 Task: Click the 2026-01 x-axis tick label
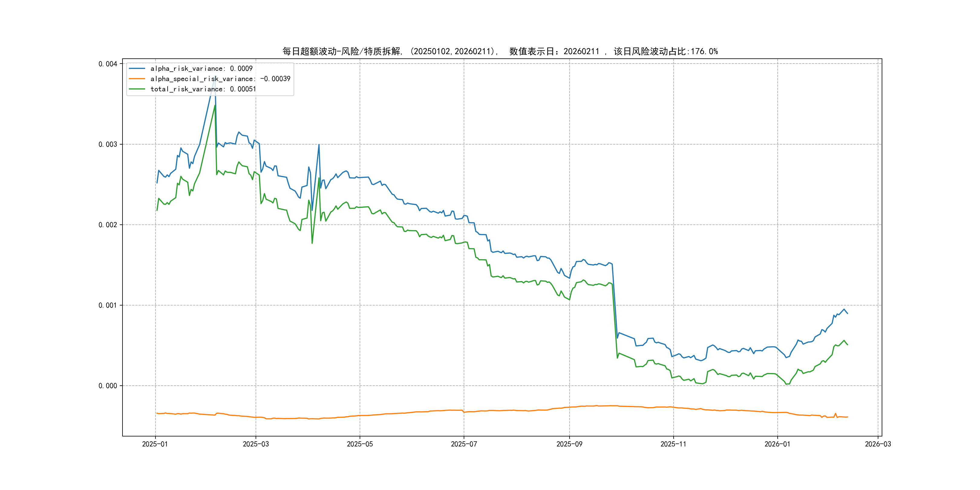pos(777,444)
